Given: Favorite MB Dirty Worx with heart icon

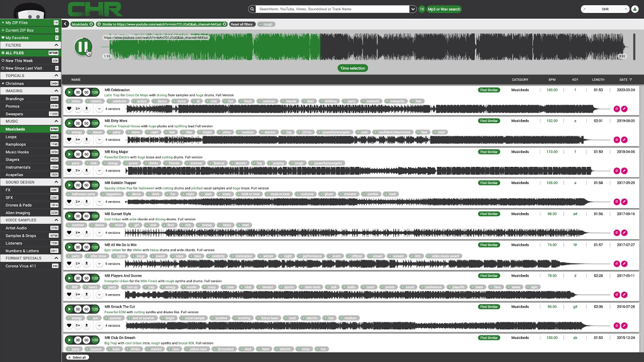Looking at the screenshot, I should [x=69, y=139].
